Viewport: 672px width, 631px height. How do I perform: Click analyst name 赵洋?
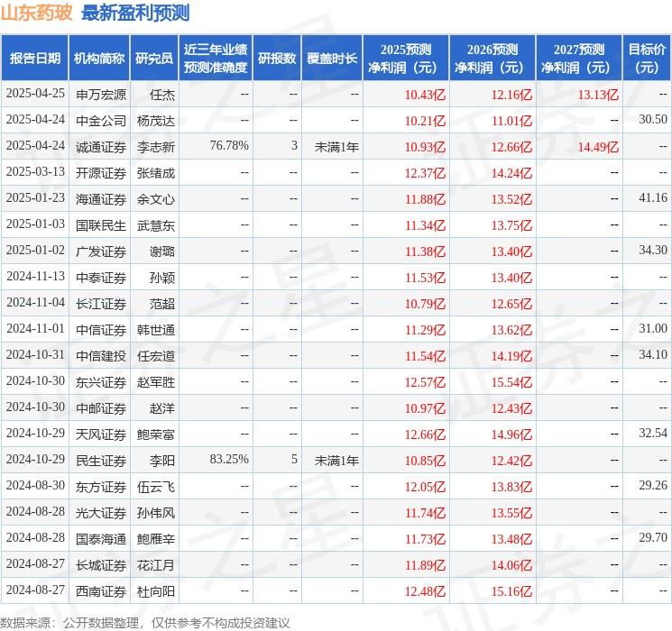pos(162,407)
